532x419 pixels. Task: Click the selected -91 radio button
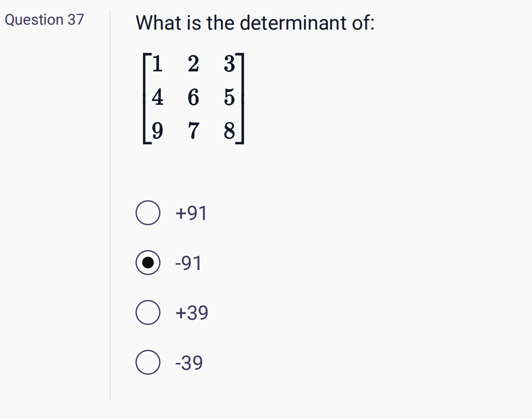coord(148,263)
